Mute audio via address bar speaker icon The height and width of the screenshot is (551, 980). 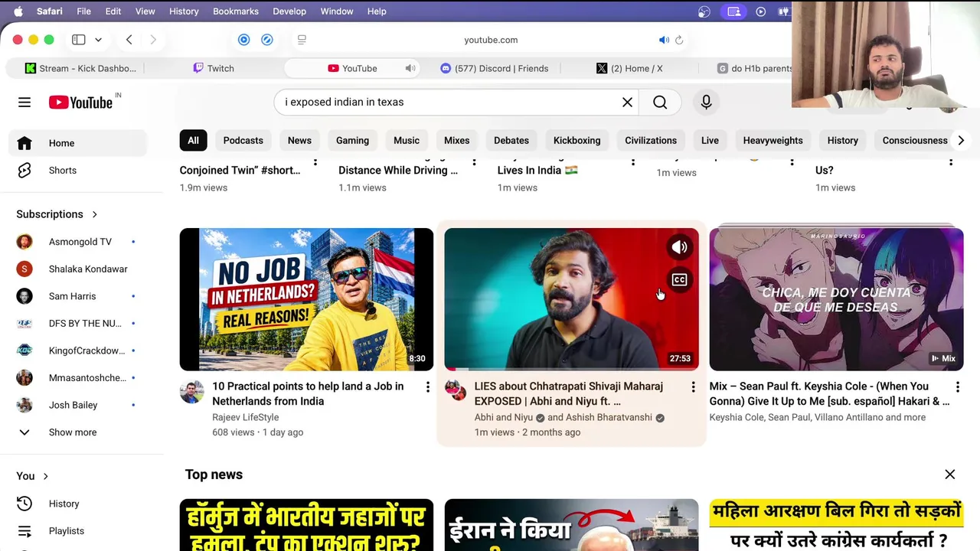tap(664, 40)
